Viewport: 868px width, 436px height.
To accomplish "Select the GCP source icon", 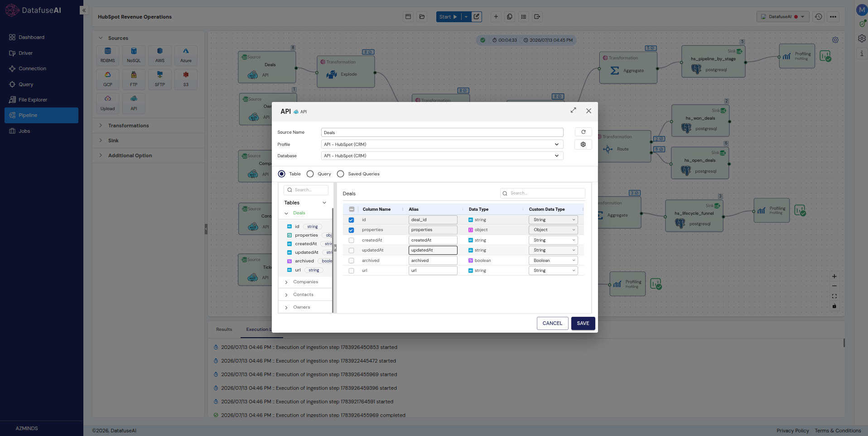I will 107,79.
